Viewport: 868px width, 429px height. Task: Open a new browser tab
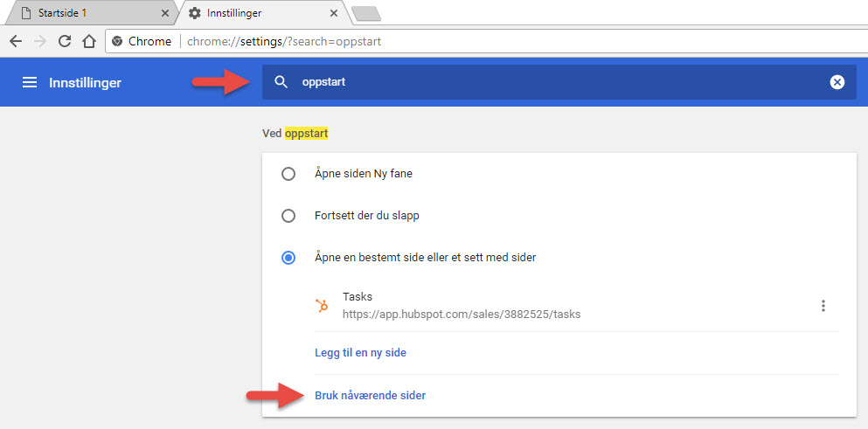tap(365, 13)
